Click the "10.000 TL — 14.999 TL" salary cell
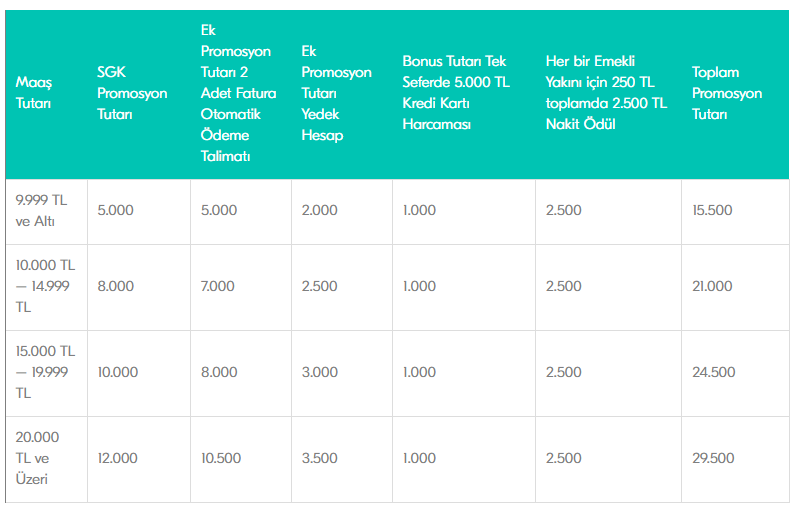The image size is (807, 513). pos(45,286)
